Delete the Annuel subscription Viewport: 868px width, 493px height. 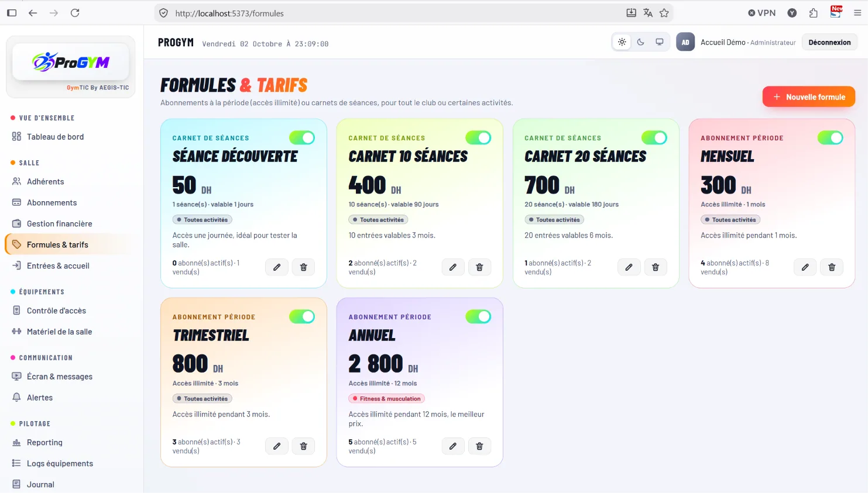point(479,446)
